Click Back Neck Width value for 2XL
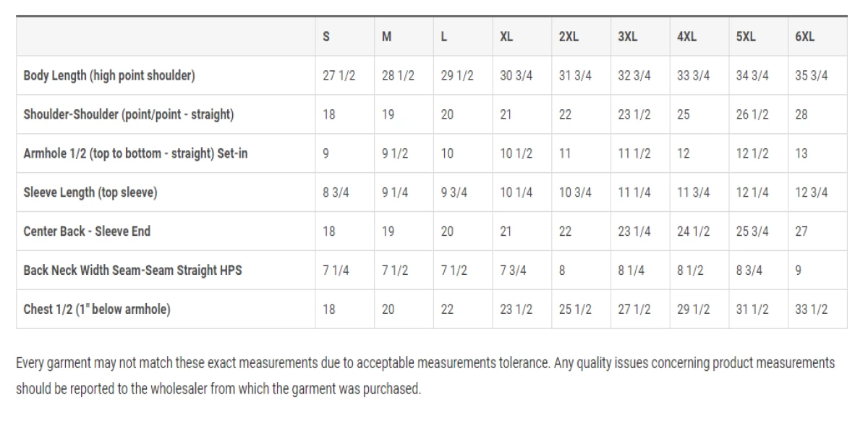The height and width of the screenshot is (434, 868). [562, 271]
